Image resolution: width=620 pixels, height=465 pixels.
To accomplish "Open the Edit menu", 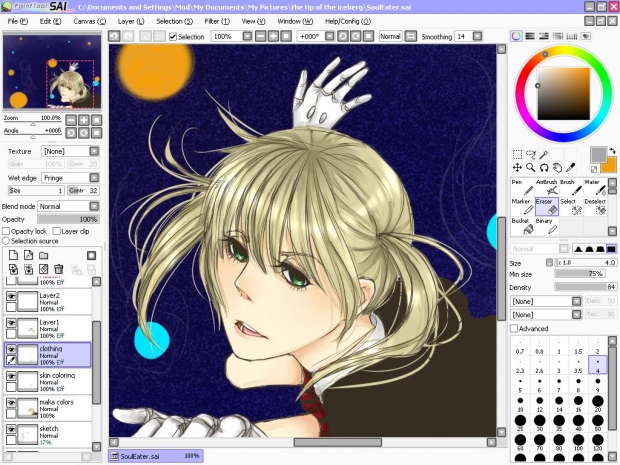I will [50, 21].
